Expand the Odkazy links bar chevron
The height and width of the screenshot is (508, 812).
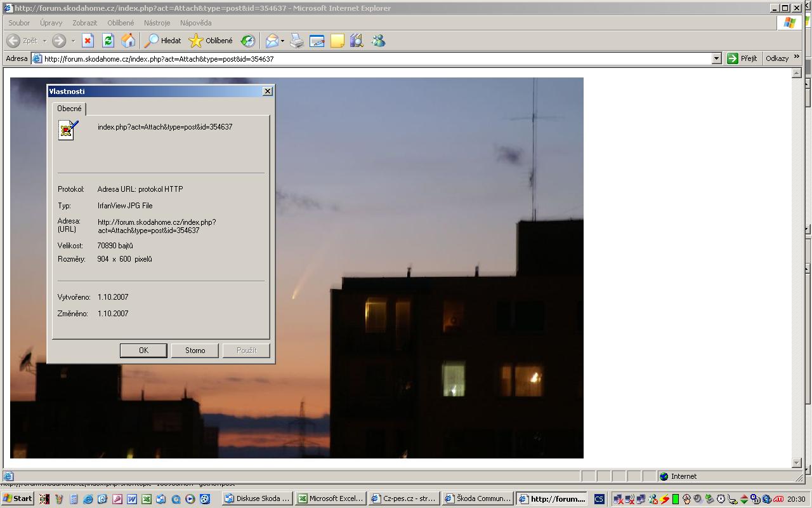[797, 57]
